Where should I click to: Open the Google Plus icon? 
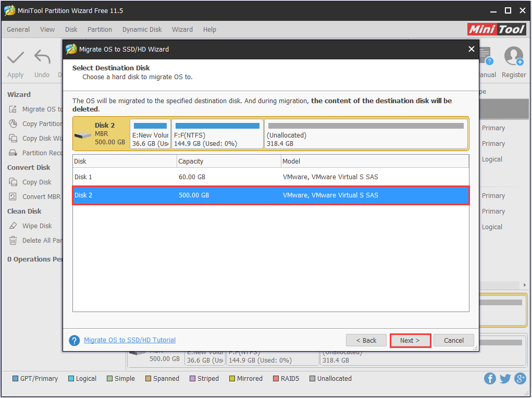[520, 378]
